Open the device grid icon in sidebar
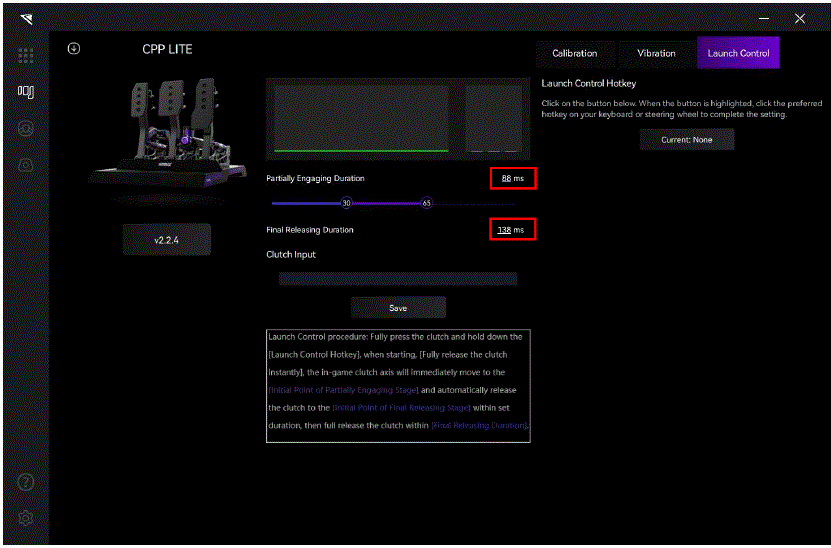The height and width of the screenshot is (548, 831). coord(25,55)
